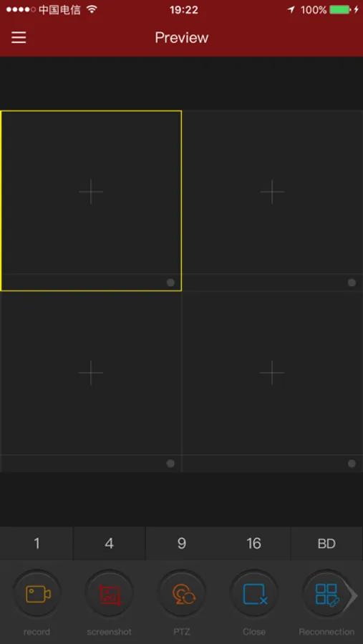Switch to single-view layout 1
Screen dimensions: 363x644
[x=37, y=543]
